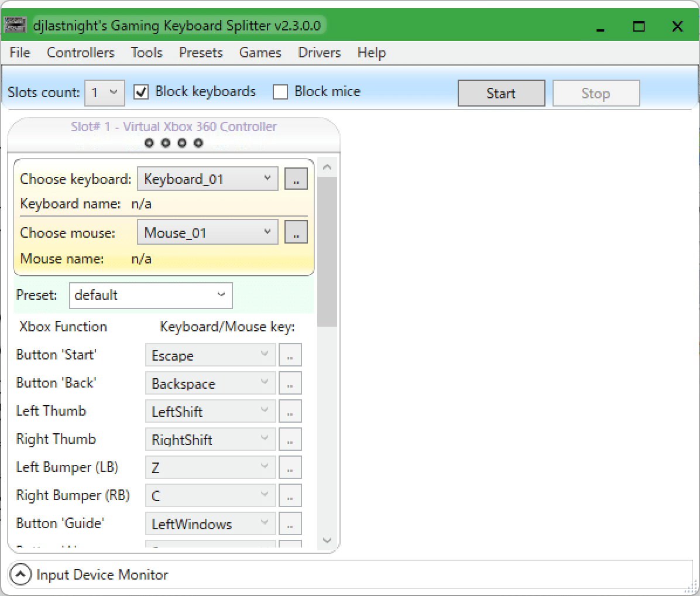Open the Left Thumb LeftShift dropdown
Screen dimensions: 700x596
[210, 411]
